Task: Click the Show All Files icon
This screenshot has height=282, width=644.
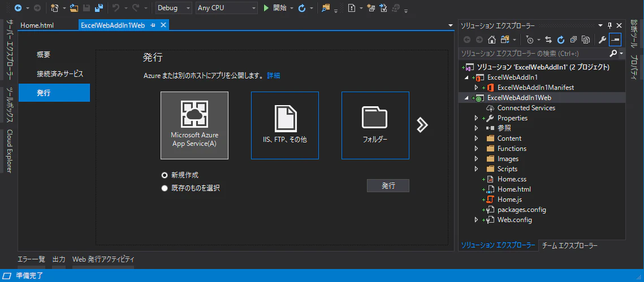Action: tap(586, 40)
